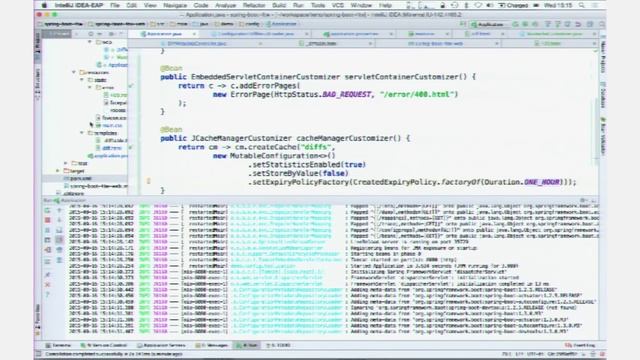Screen dimensions: 640x360
Task: Click Undo arrow in top toolbar
Action: pyautogui.click(x=578, y=24)
